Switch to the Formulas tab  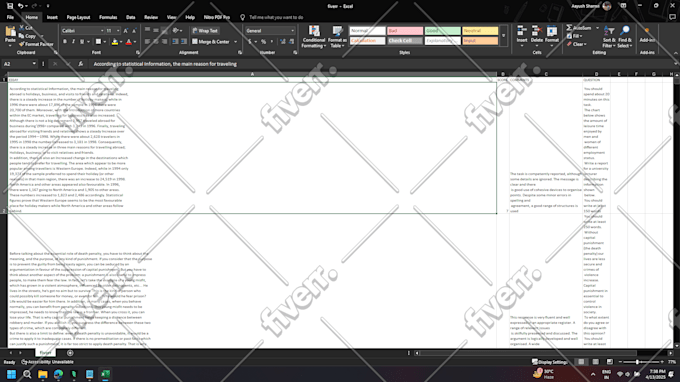(x=108, y=17)
